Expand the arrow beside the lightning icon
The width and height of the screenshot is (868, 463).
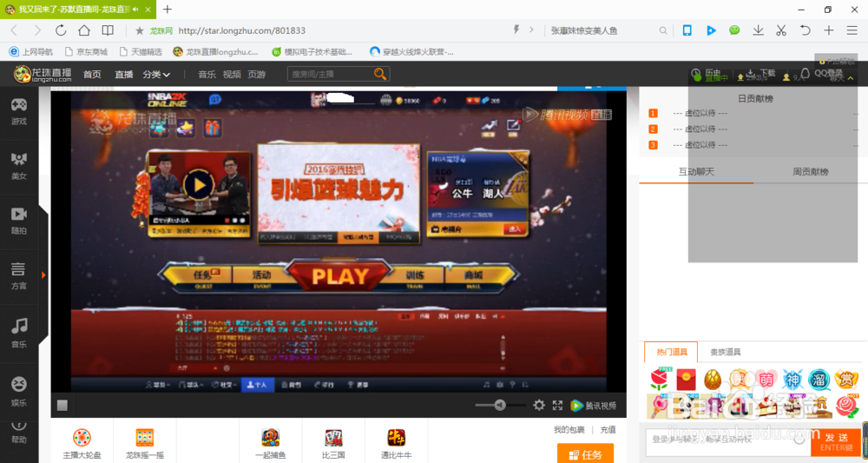point(531,30)
